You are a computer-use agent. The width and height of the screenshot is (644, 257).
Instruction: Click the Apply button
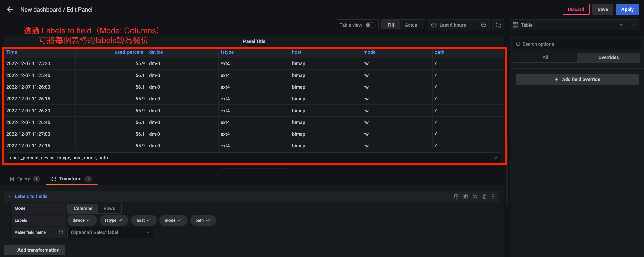pyautogui.click(x=627, y=9)
